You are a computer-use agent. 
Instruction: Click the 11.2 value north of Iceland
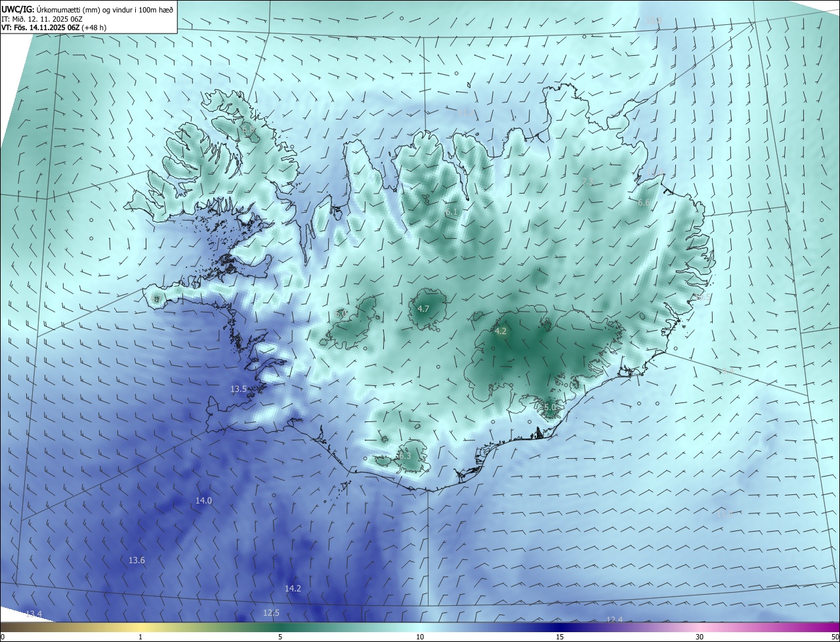pos(465,113)
